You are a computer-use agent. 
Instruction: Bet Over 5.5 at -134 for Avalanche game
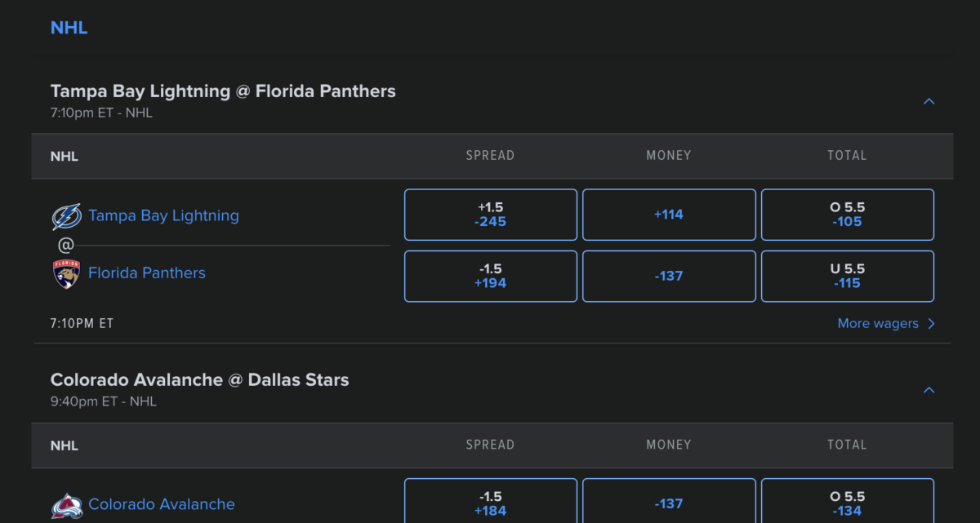(x=848, y=501)
